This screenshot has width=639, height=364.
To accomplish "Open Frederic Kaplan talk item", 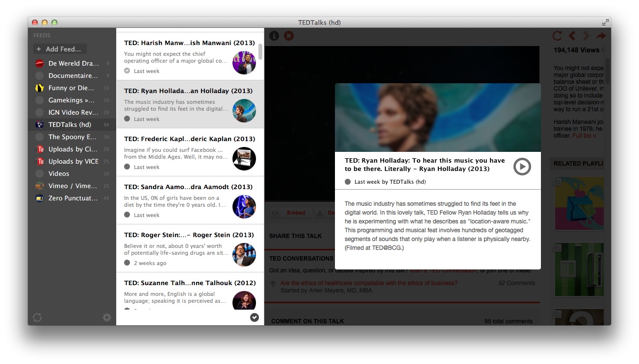I will tap(190, 152).
